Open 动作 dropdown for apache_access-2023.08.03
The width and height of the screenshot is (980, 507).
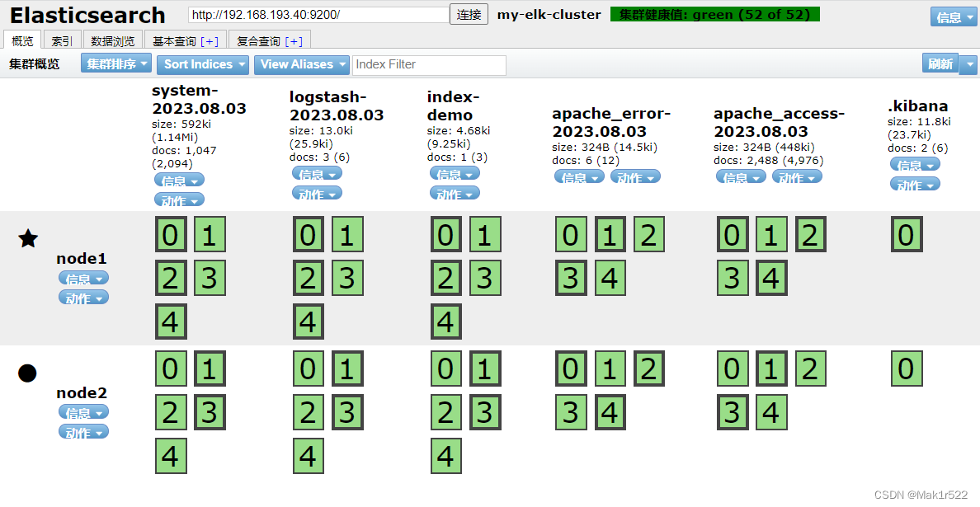coord(797,176)
